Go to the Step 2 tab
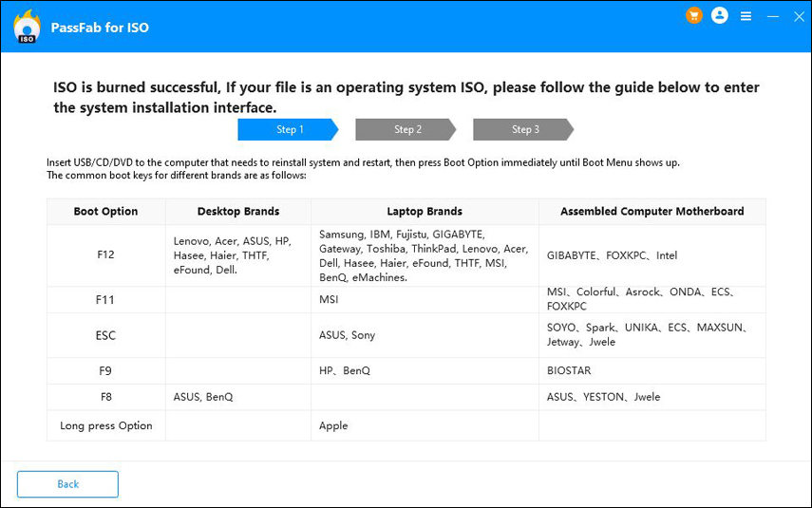 406,129
